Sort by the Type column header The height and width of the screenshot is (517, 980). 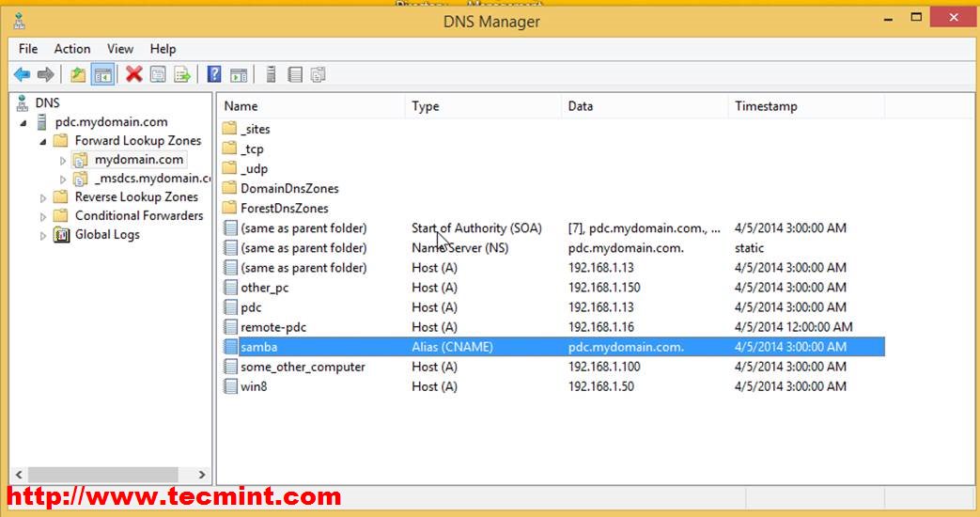click(484, 106)
